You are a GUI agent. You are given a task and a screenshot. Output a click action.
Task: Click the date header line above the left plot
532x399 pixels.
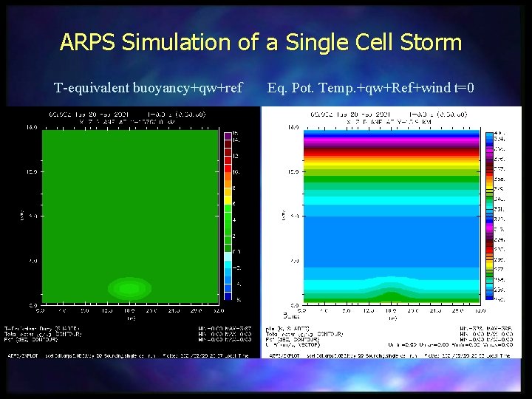pyautogui.click(x=127, y=115)
